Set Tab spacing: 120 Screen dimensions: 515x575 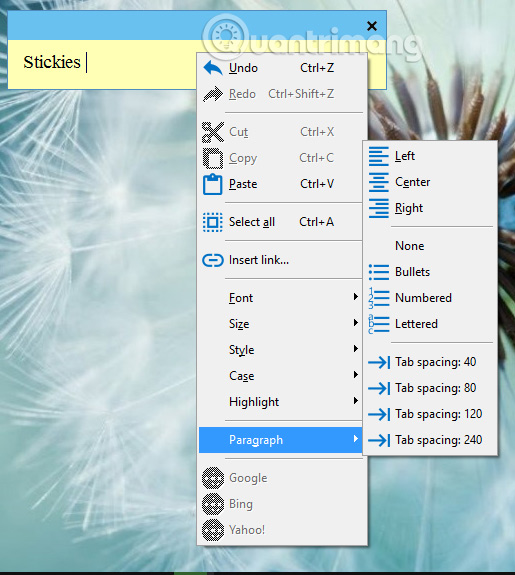pos(430,414)
